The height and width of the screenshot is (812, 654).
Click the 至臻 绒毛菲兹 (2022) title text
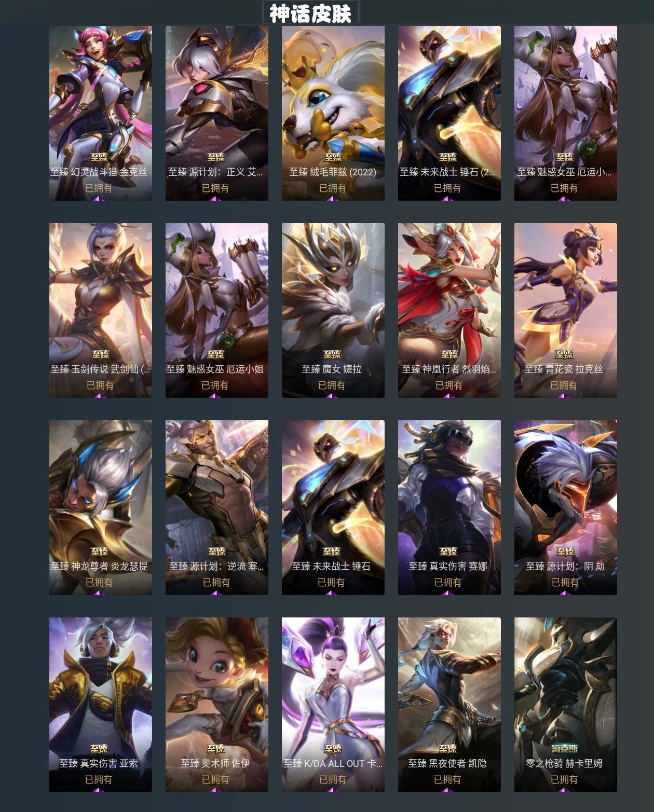333,172
